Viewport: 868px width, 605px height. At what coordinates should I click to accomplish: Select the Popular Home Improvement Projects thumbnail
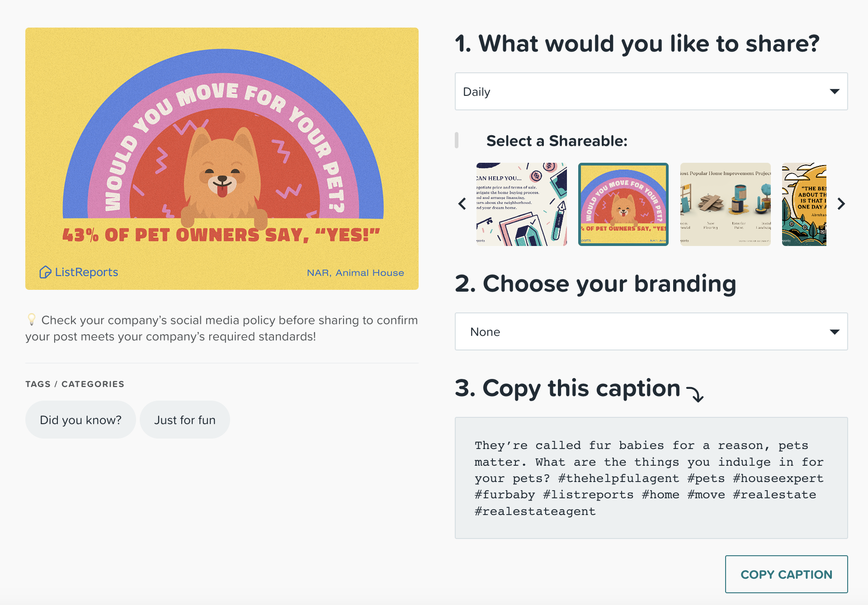click(x=725, y=204)
